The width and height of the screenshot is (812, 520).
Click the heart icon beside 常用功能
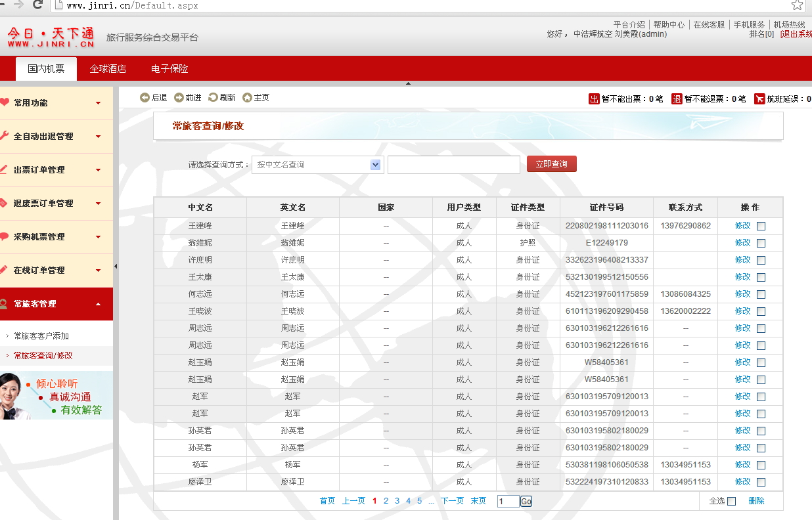[x=5, y=102]
